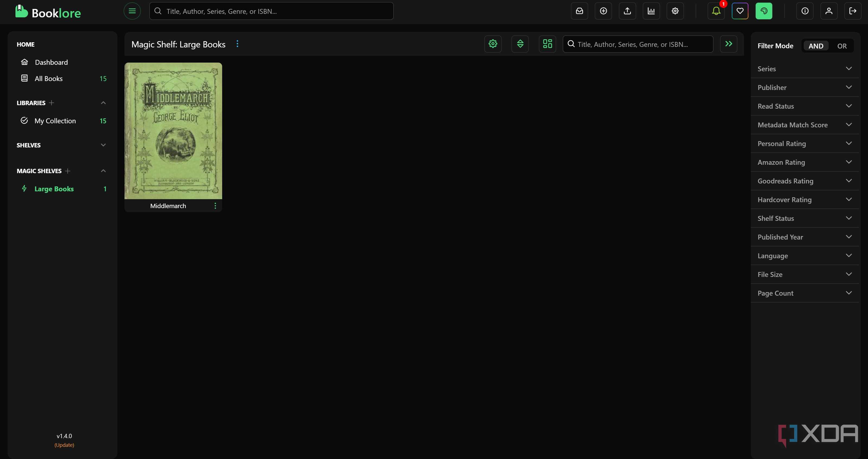Screen dimensions: 868x459
Task: Open the green theme palette icon
Action: coord(764,11)
